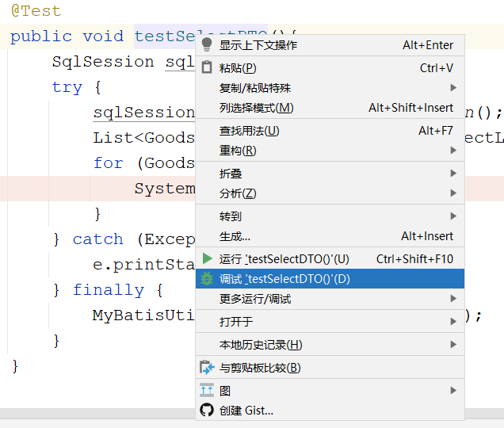This screenshot has height=428, width=504.
Task: Click the @Test annotation in editor
Action: pyautogui.click(x=36, y=11)
